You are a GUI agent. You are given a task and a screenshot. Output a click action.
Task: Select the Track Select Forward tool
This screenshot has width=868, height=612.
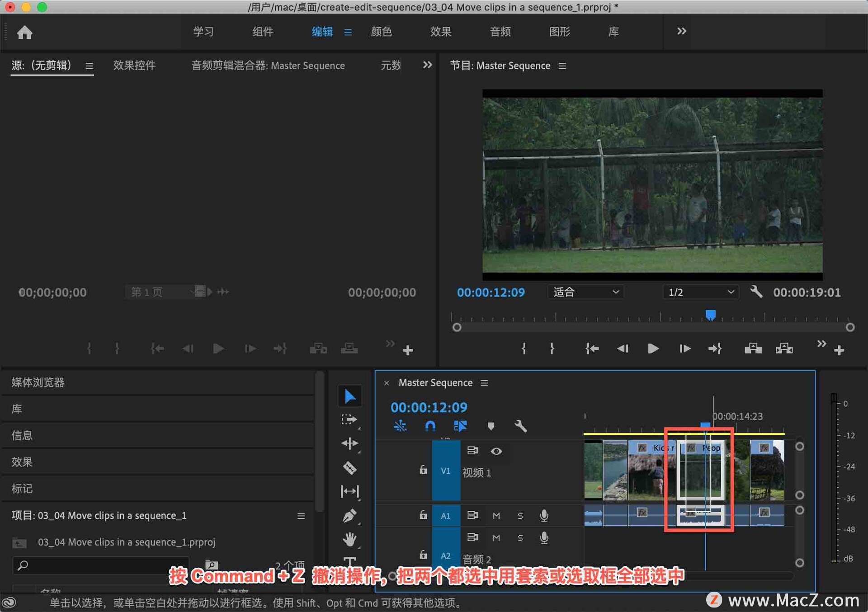[x=349, y=420]
